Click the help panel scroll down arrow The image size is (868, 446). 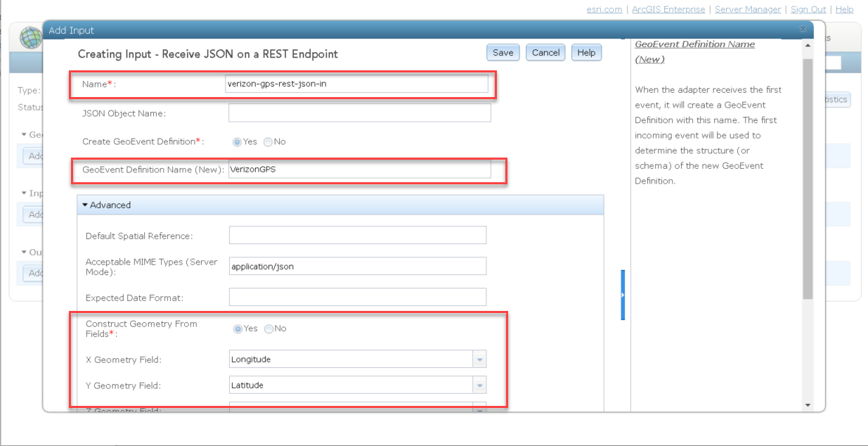(x=808, y=405)
